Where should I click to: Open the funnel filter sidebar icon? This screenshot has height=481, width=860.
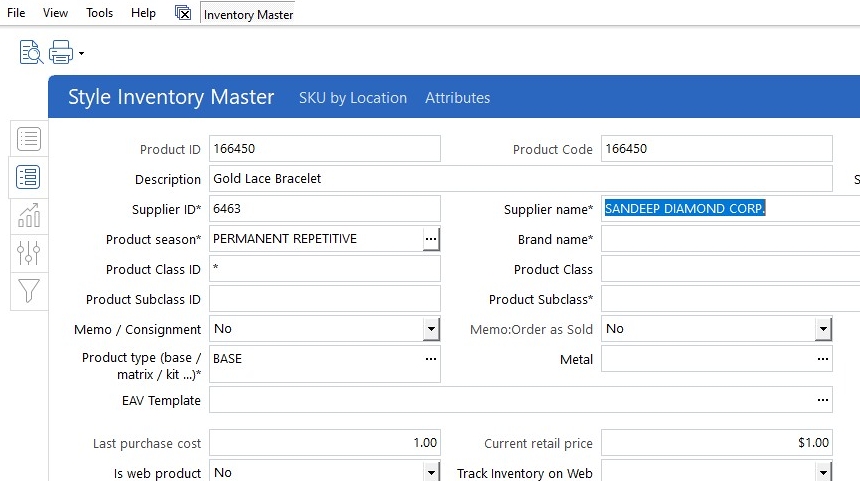pyautogui.click(x=29, y=291)
